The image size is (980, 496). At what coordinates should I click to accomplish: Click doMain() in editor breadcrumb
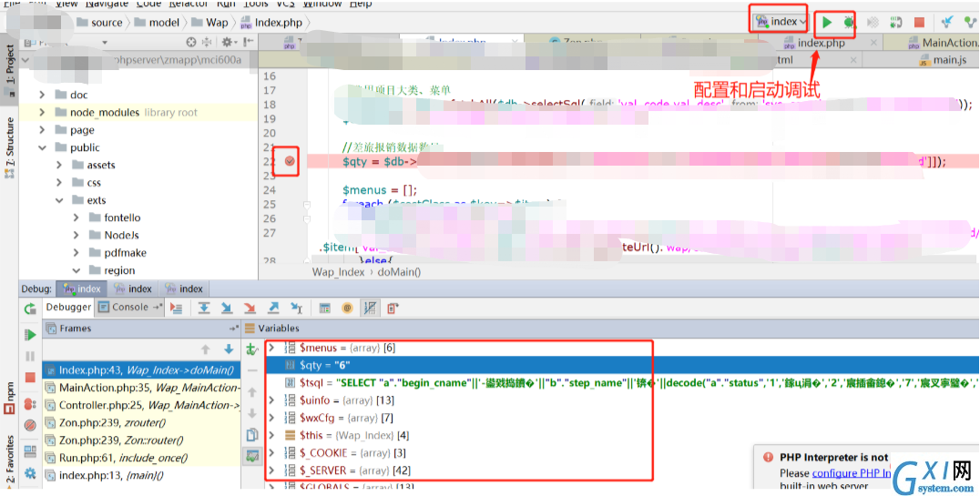tap(399, 272)
